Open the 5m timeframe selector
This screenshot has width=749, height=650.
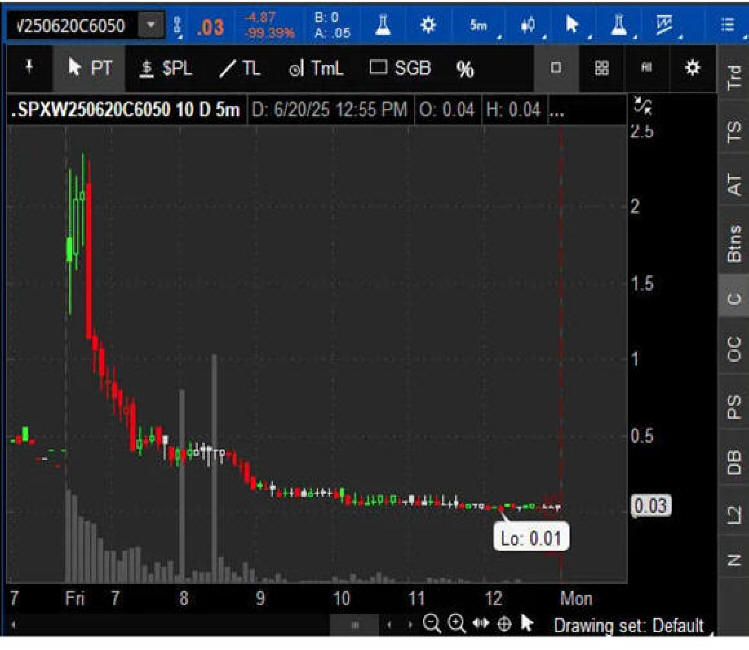pos(478,25)
